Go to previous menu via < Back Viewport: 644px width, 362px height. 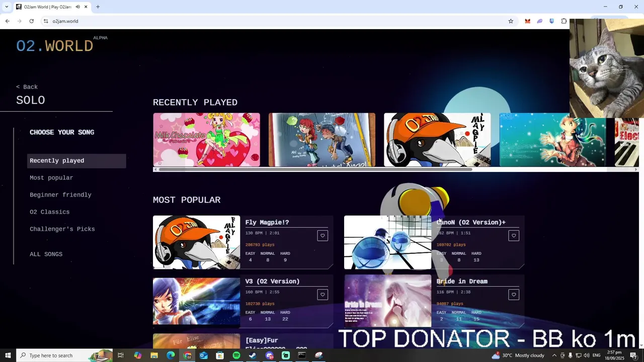tap(27, 87)
